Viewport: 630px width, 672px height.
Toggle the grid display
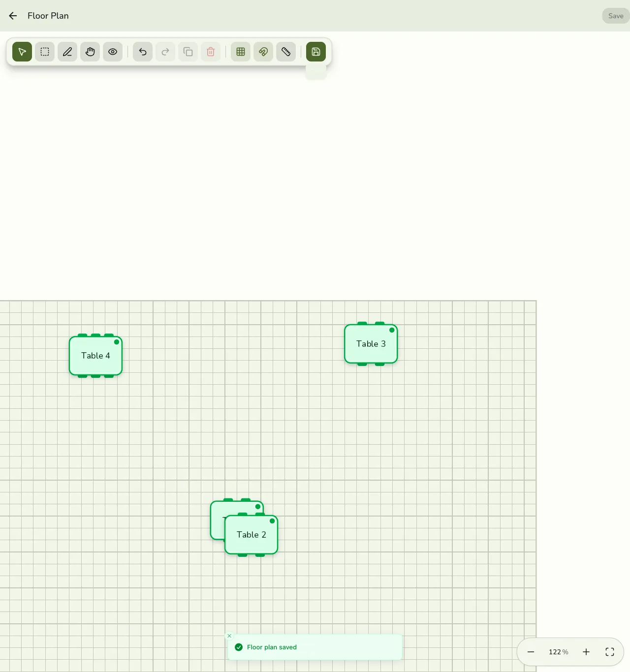click(241, 52)
